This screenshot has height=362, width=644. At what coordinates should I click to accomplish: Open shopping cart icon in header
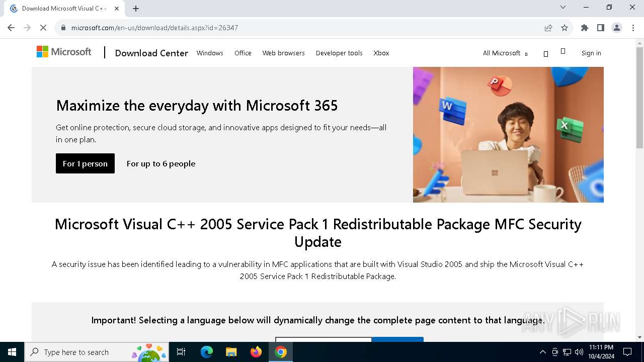click(x=563, y=51)
